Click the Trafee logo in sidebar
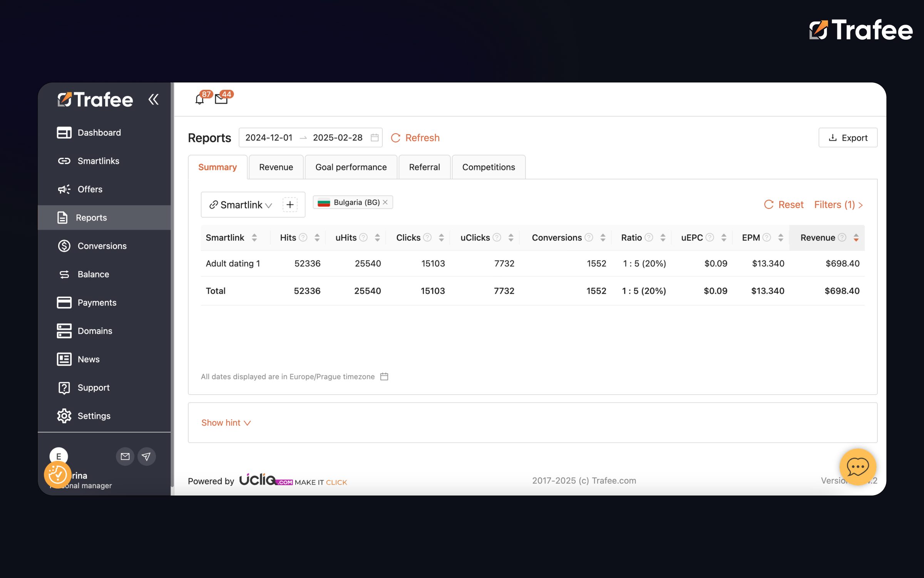The width and height of the screenshot is (924, 578). (x=95, y=99)
